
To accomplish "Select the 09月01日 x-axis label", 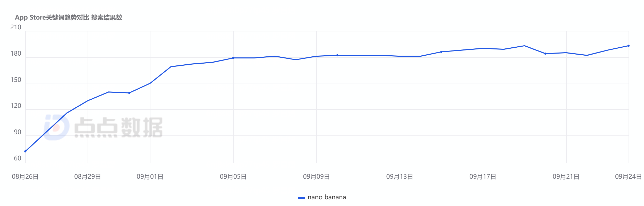I will tap(150, 177).
